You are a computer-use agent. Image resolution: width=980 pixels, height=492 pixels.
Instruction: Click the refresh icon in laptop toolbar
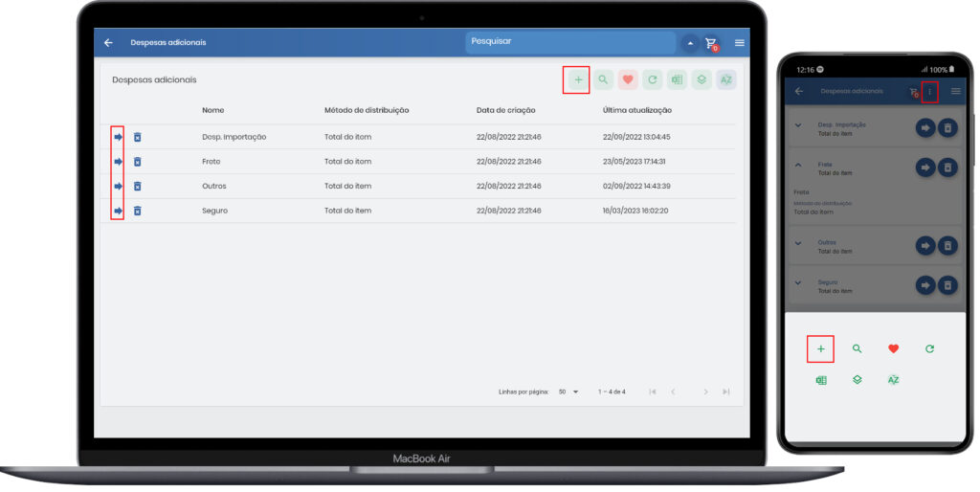pyautogui.click(x=653, y=80)
